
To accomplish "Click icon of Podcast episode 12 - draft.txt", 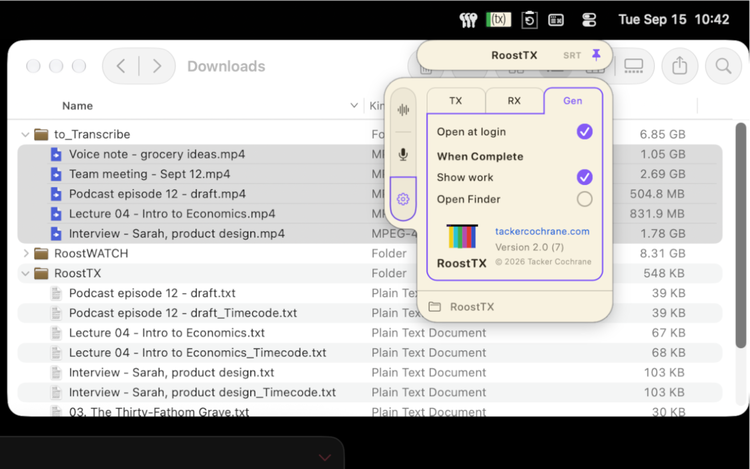I will pos(56,293).
